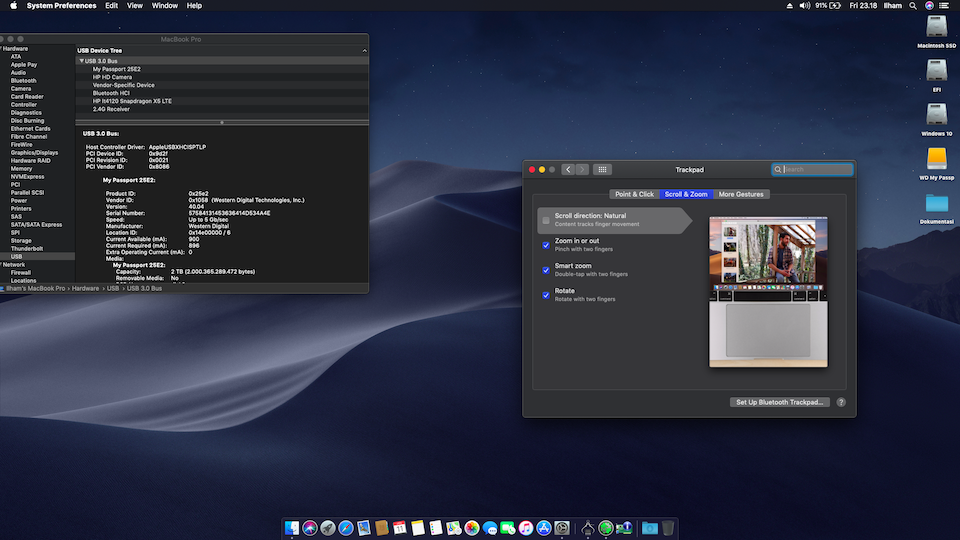Open the Window menu

(165, 6)
